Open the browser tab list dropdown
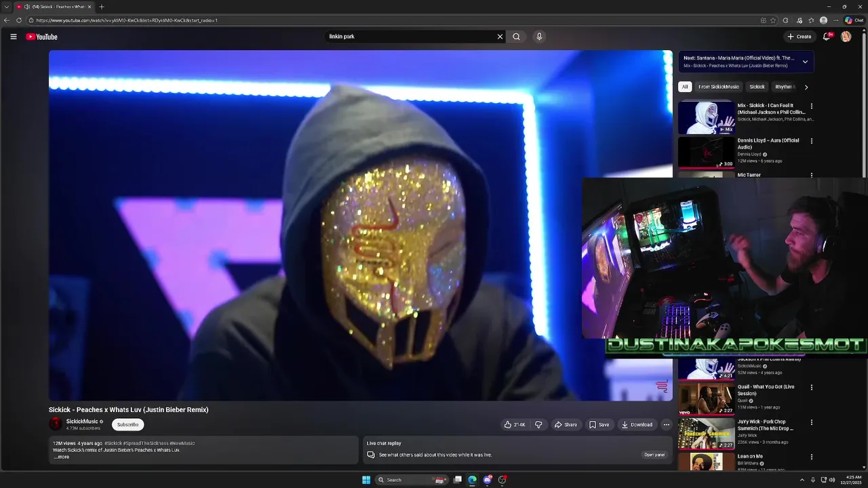 pyautogui.click(x=6, y=7)
